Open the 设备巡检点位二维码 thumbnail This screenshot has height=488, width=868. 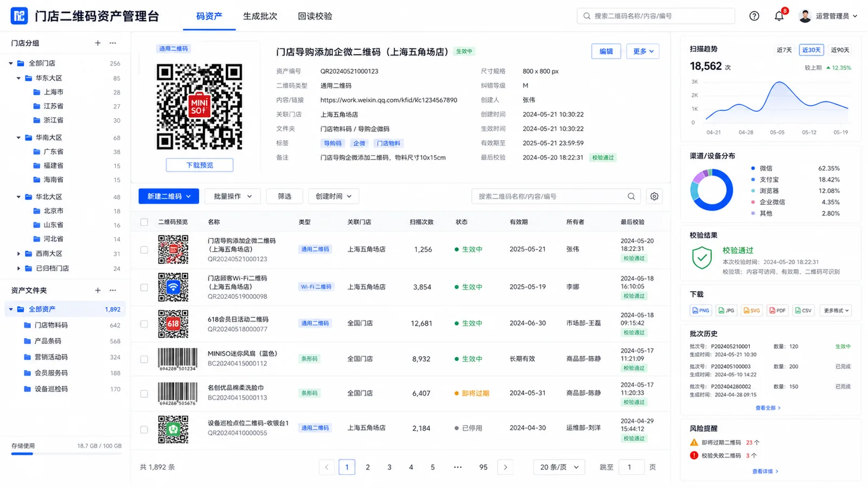click(x=173, y=429)
